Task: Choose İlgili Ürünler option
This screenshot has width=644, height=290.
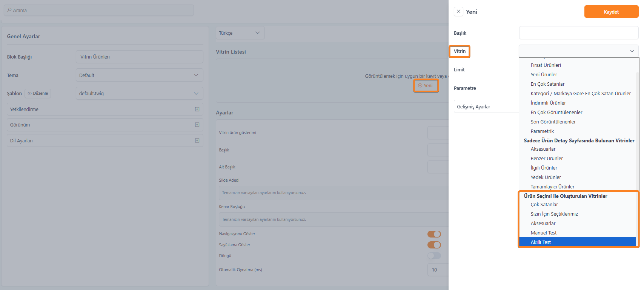Action: point(544,168)
